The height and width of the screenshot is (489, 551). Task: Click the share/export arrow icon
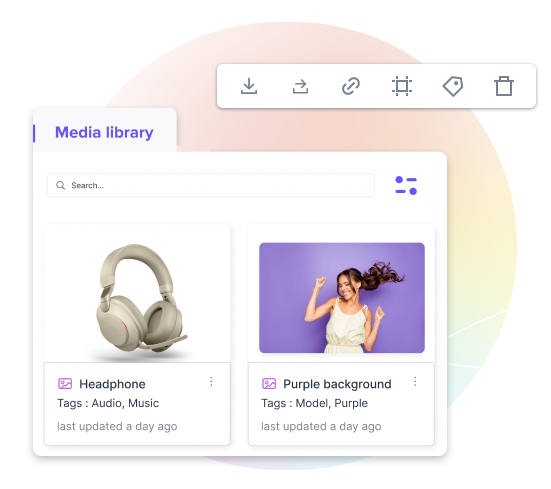(x=300, y=86)
